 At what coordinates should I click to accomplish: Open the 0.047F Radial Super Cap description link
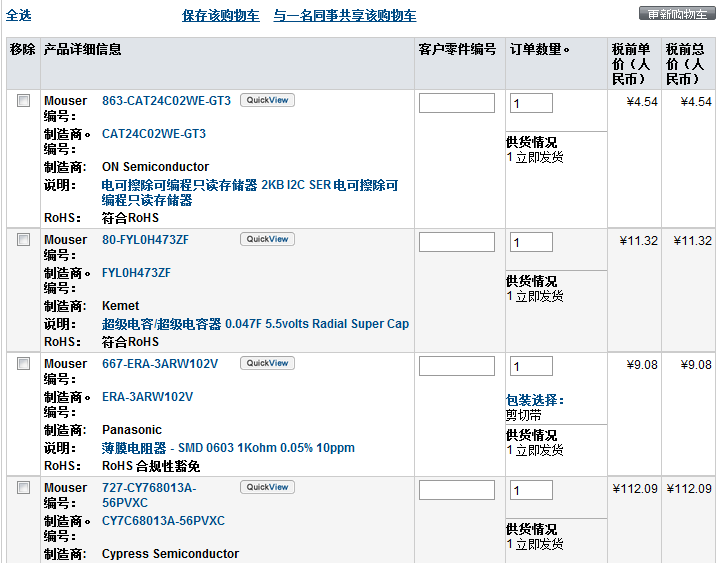(255, 324)
